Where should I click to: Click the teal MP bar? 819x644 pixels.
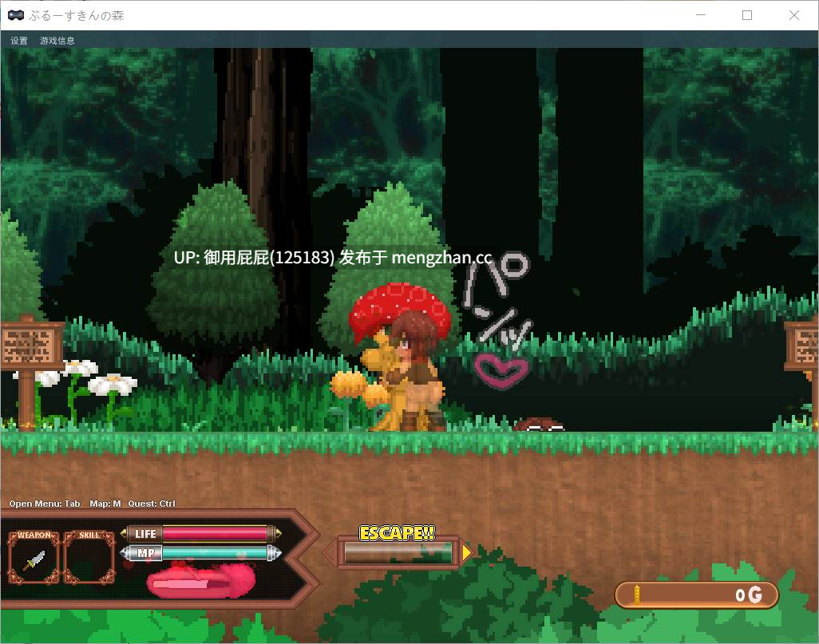pyautogui.click(x=216, y=553)
